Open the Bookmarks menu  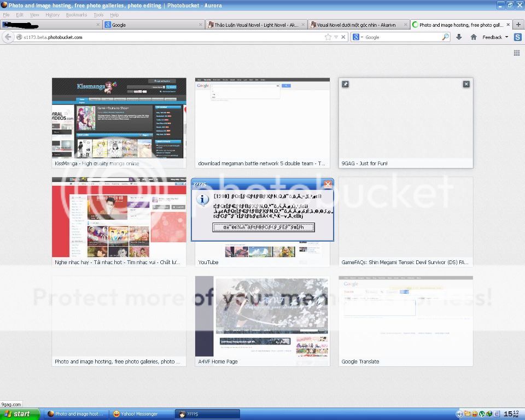[x=76, y=15]
